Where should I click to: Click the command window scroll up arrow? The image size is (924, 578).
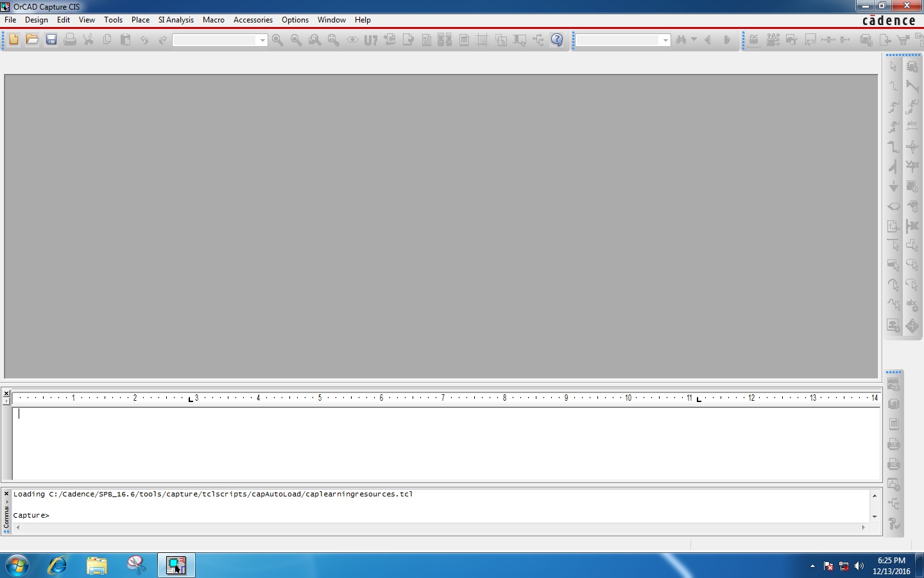click(874, 495)
